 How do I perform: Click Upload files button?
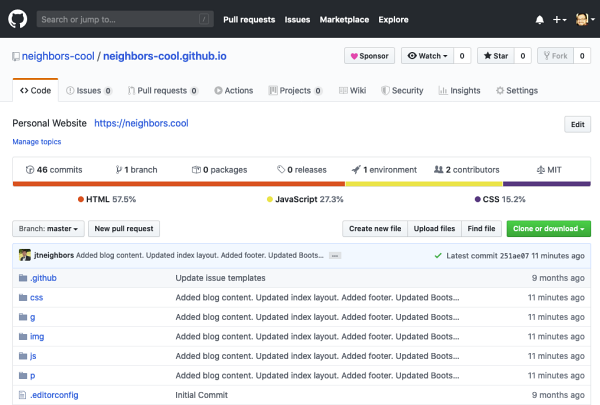[434, 229]
